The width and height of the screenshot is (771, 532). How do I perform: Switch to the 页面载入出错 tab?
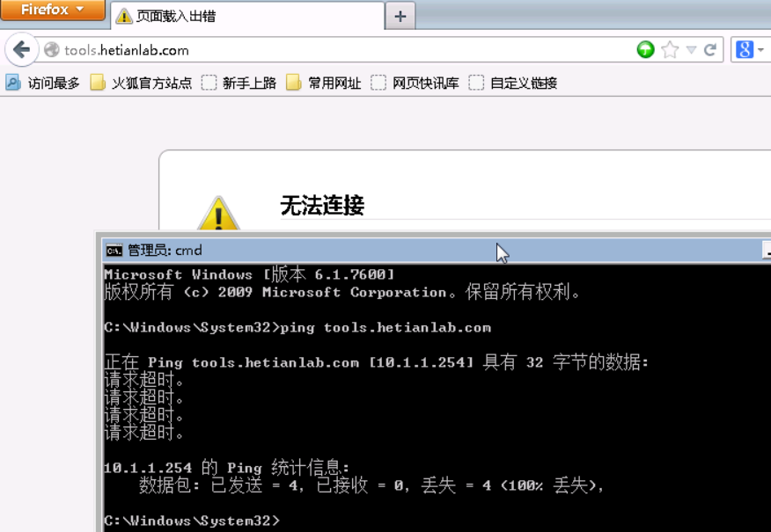(x=247, y=16)
